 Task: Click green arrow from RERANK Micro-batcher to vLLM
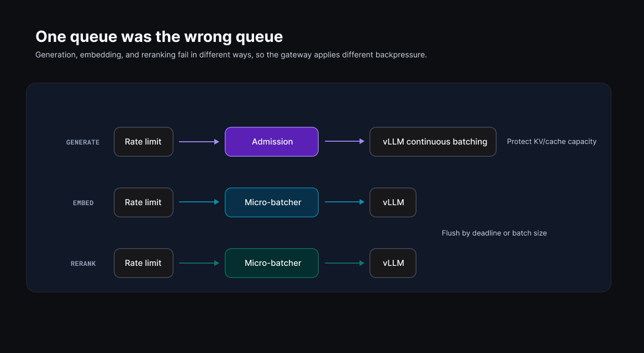345,263
